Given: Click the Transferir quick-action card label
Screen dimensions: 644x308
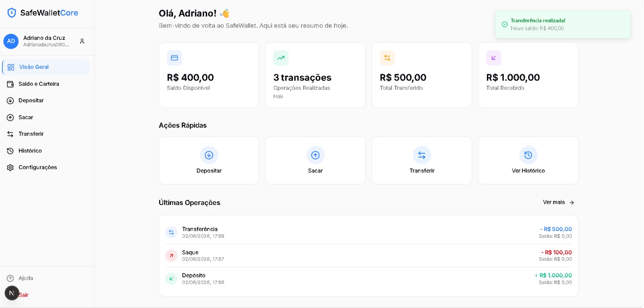Looking at the screenshot, I should (x=422, y=171).
